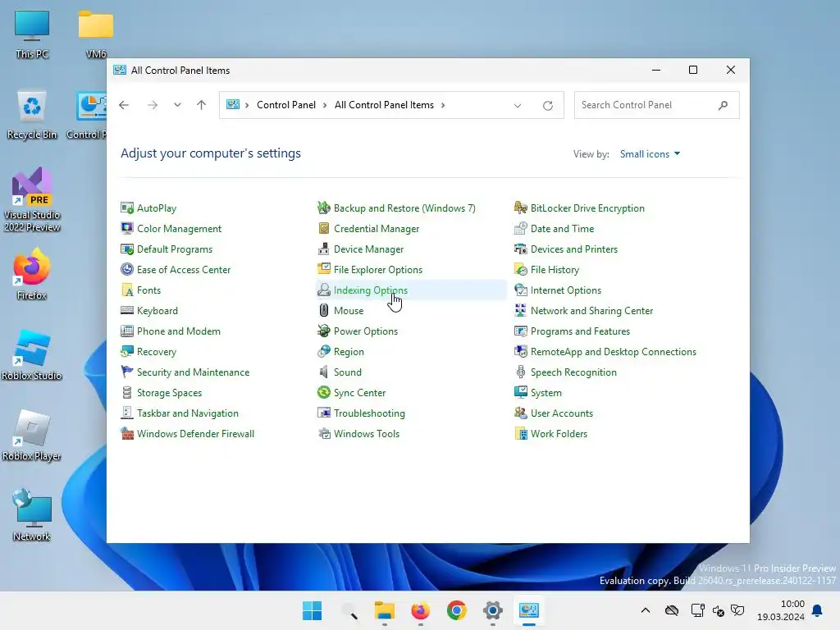Open Default Programs icon
The height and width of the screenshot is (630, 840).
tap(127, 249)
